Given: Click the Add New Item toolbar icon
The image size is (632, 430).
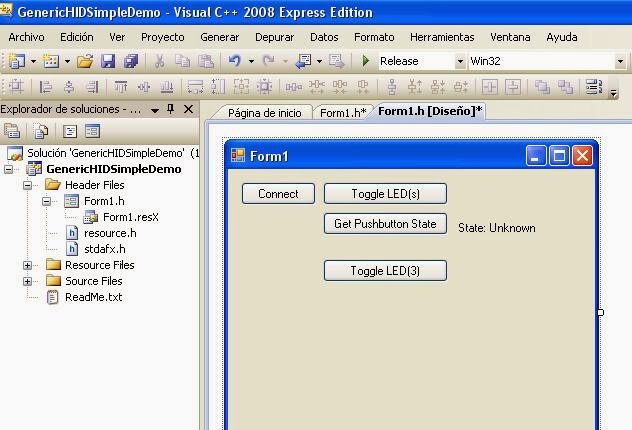Looking at the screenshot, I should [x=51, y=61].
